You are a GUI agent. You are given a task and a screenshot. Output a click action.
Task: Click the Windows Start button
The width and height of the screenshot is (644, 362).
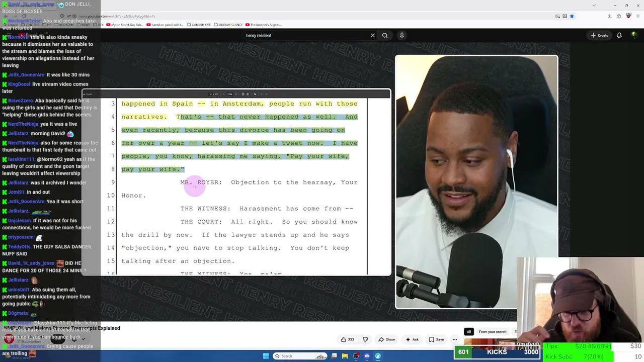(x=266, y=356)
